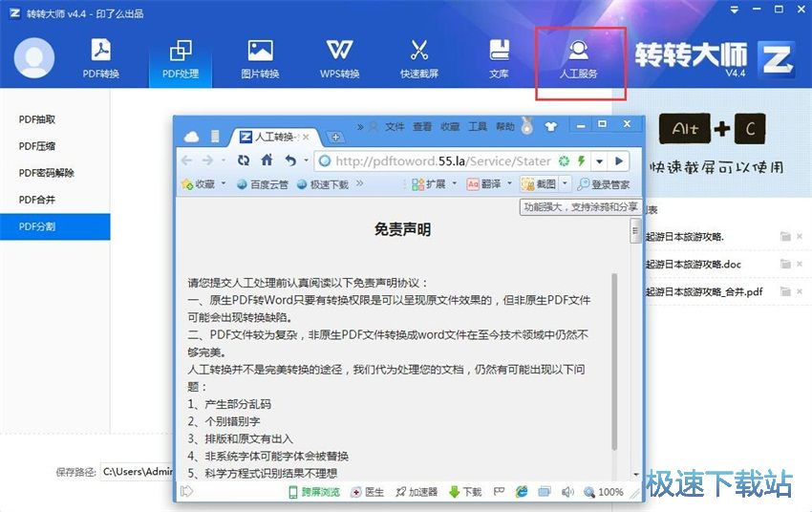812x512 pixels.
Task: Go forward in the browser
Action: (207, 160)
